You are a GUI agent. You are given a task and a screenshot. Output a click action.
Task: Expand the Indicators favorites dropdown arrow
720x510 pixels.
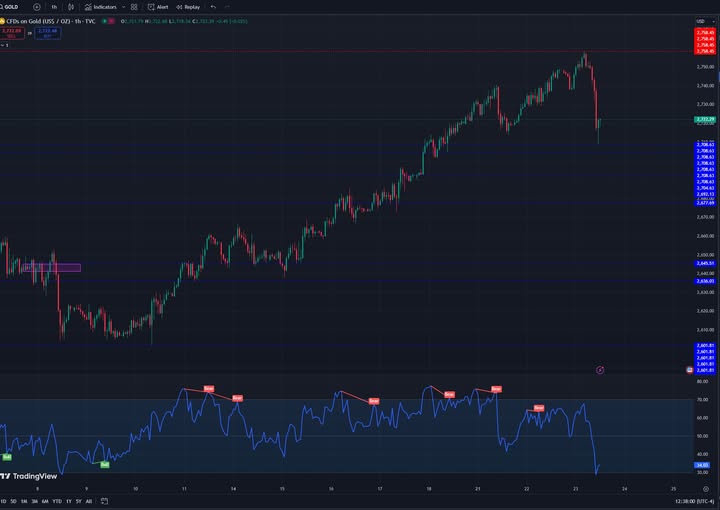[125, 6]
